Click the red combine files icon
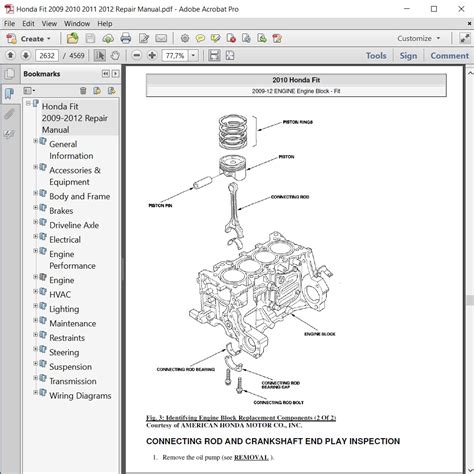 pyautogui.click(x=277, y=39)
